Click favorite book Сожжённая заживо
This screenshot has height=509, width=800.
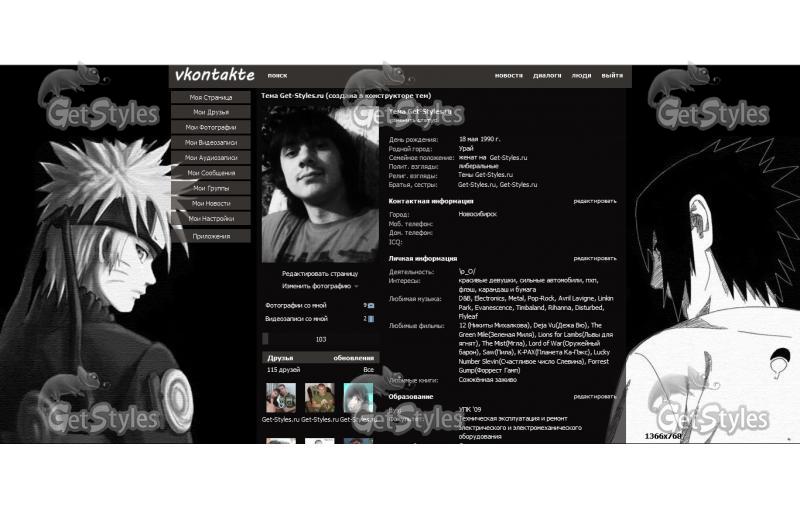click(x=487, y=379)
